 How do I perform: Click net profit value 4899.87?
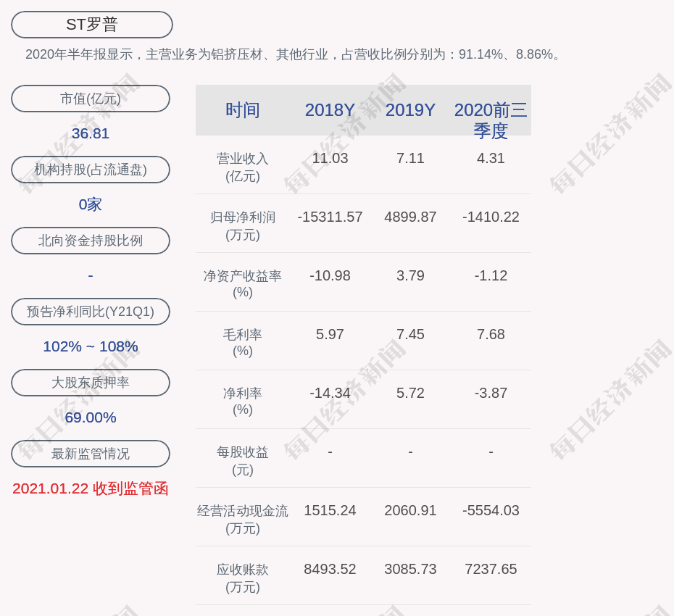pyautogui.click(x=410, y=217)
